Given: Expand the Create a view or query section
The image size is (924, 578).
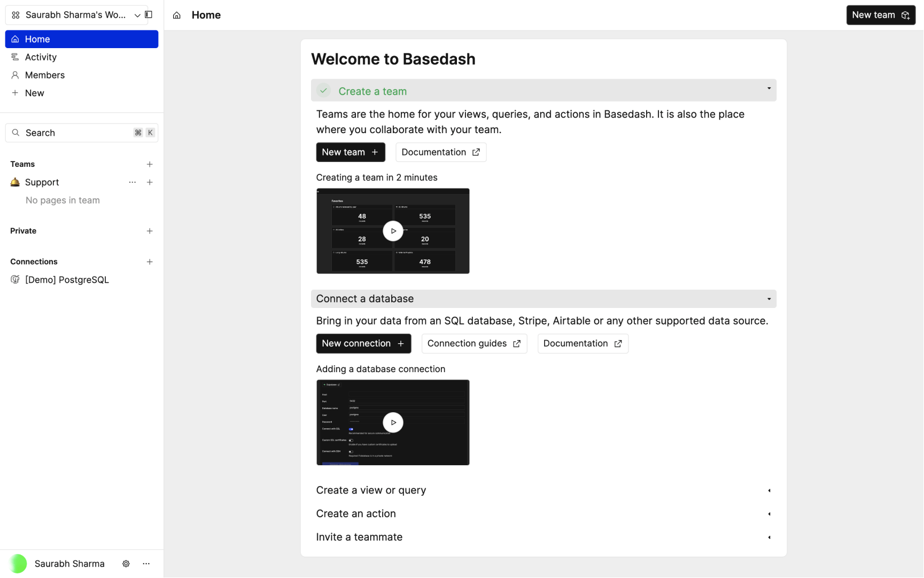Looking at the screenshot, I should tap(768, 490).
